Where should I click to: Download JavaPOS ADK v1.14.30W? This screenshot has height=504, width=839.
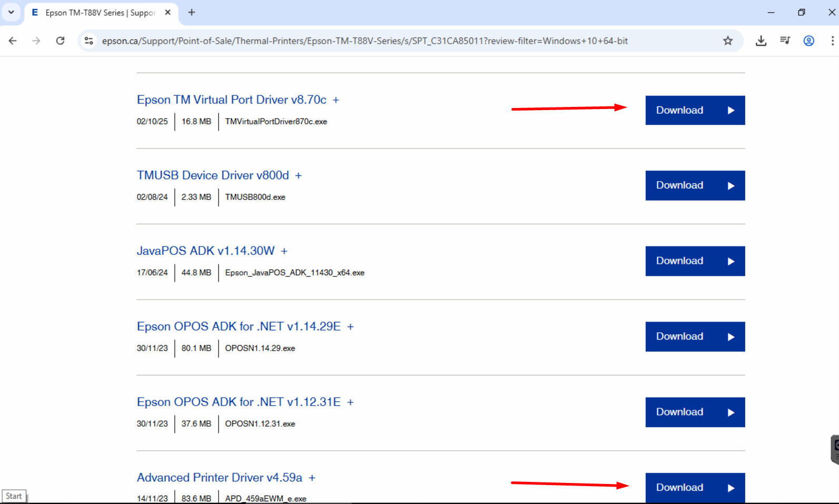click(695, 261)
